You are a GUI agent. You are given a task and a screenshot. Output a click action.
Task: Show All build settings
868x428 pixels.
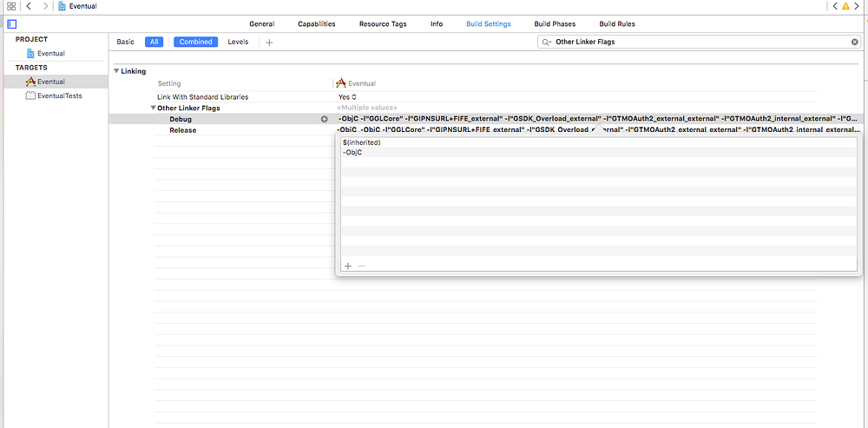coord(154,42)
